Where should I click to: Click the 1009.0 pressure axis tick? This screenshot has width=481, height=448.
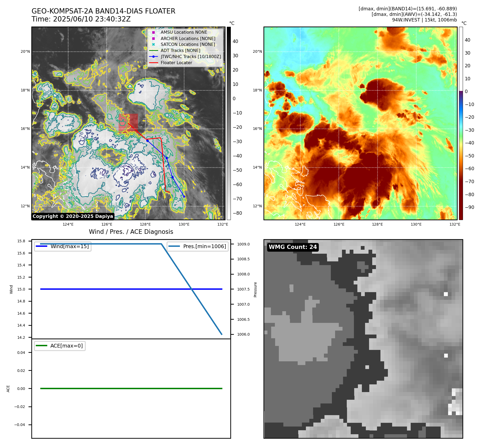coord(243,244)
